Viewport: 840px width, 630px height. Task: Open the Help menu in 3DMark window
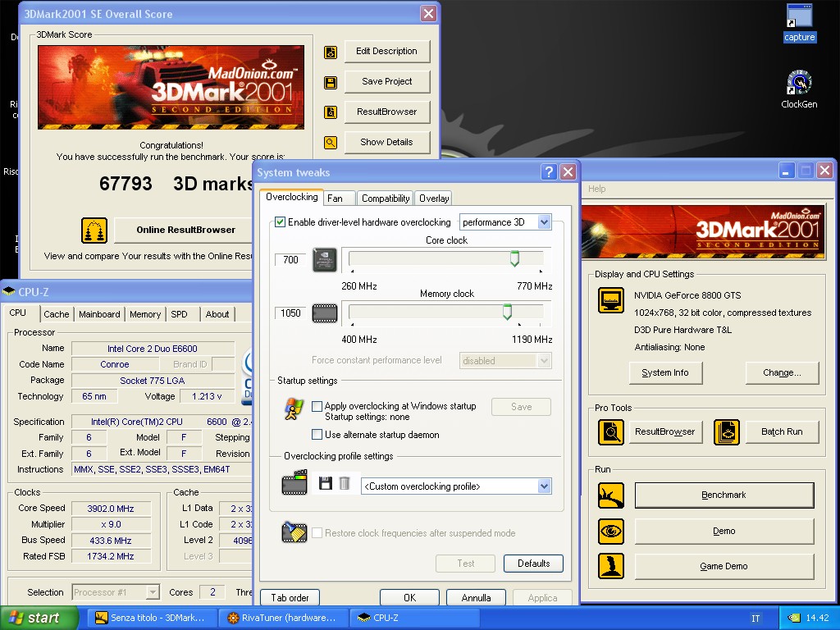[x=597, y=189]
